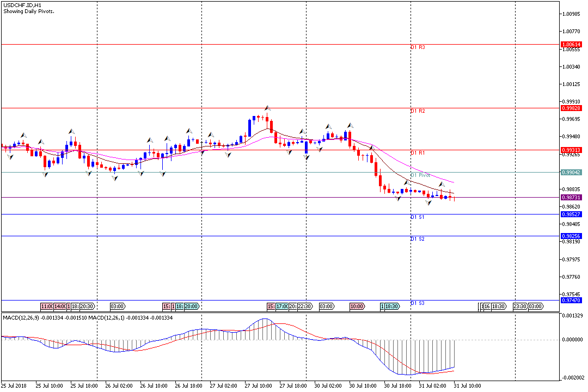The image size is (588, 392).
Task: Click the D1 S2 support label
Action: click(418, 239)
